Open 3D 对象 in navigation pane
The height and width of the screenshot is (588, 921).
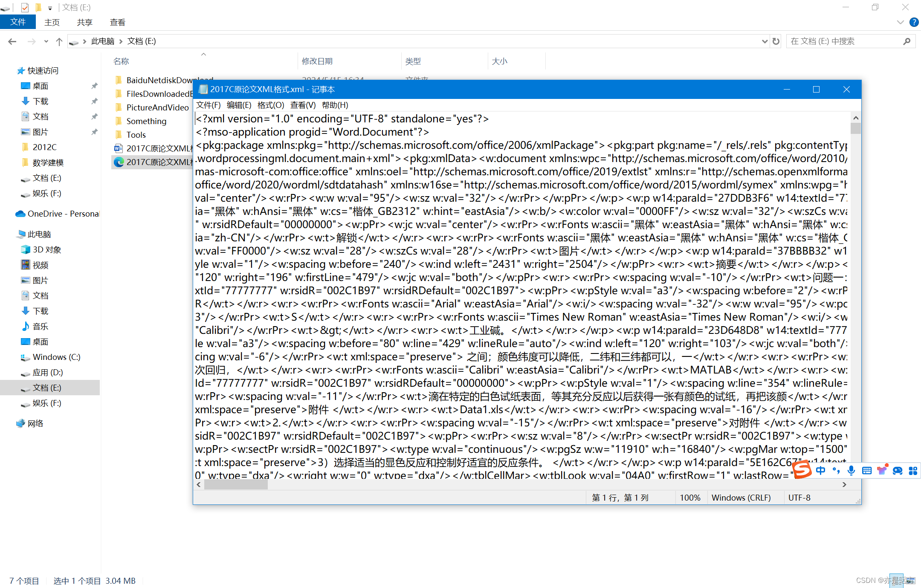(47, 249)
